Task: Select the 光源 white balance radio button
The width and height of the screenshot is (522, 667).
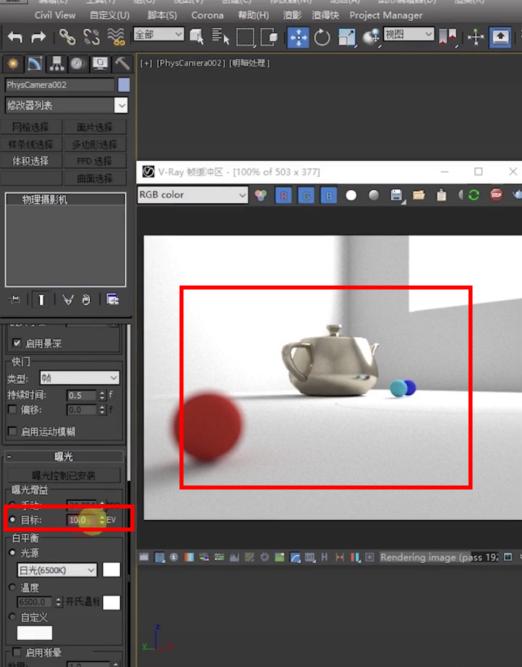Action: click(x=13, y=553)
